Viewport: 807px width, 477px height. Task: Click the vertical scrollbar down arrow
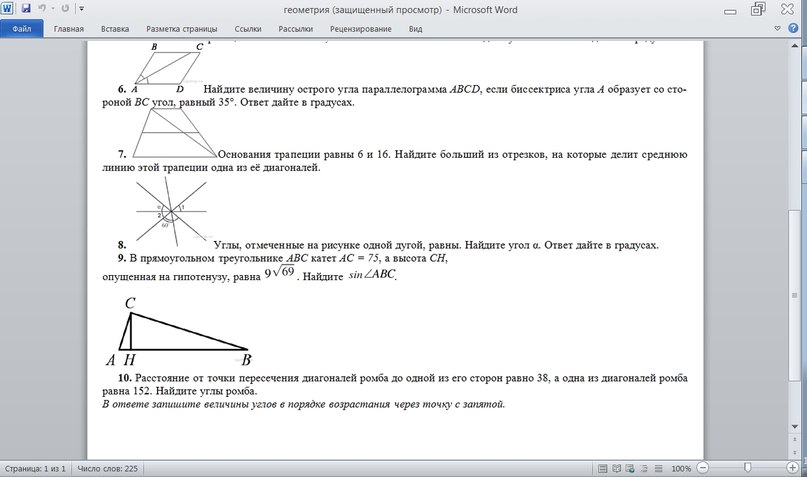794,426
